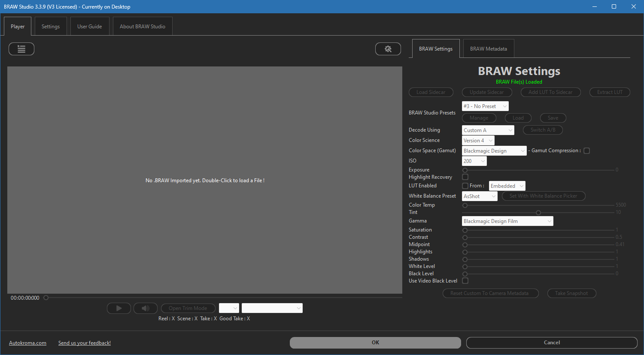Click the Load Sidecar button
Screen dimensions: 644x355
tap(431, 92)
